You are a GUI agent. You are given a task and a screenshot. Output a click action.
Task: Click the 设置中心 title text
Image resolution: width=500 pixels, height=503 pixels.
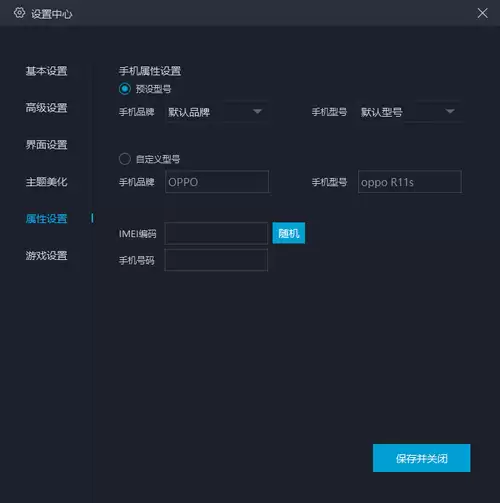pyautogui.click(x=52, y=14)
